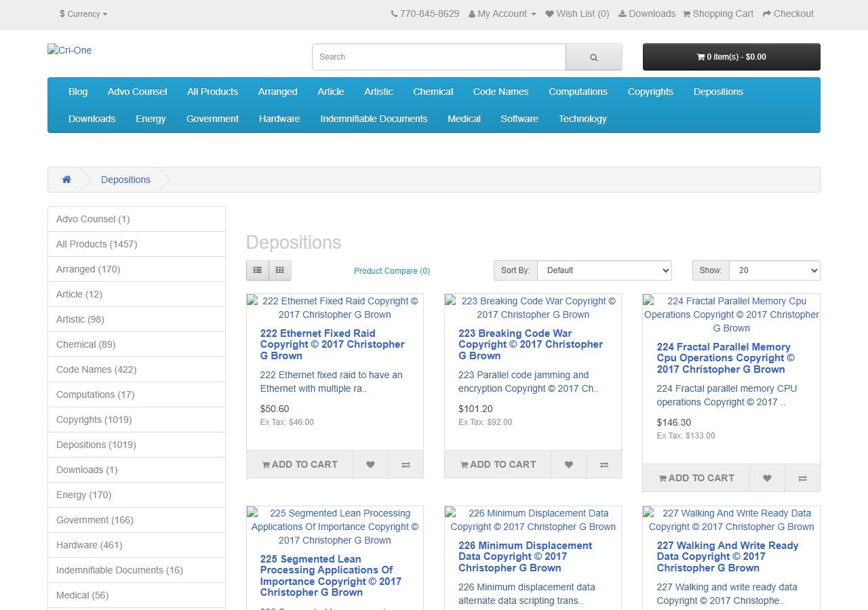Open Chemical in navigation bar
The height and width of the screenshot is (610, 868).
pyautogui.click(x=433, y=91)
